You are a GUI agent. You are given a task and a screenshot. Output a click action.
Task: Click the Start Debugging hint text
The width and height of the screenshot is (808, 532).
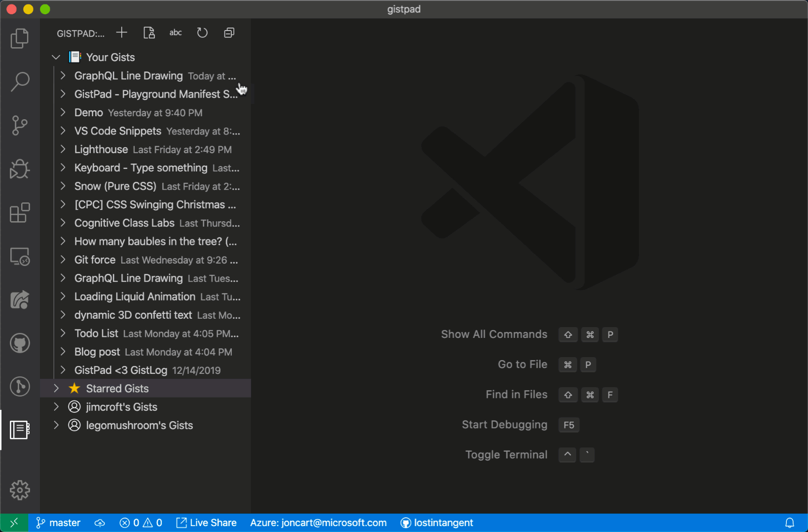click(x=504, y=425)
